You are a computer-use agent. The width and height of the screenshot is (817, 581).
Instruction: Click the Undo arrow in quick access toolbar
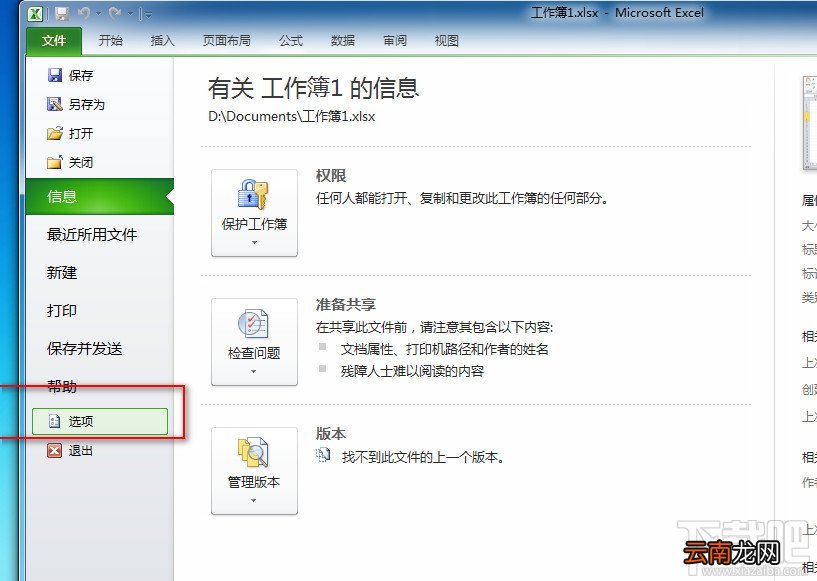[x=84, y=14]
